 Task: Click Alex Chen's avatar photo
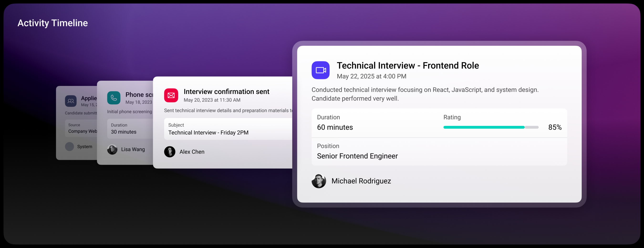click(170, 152)
